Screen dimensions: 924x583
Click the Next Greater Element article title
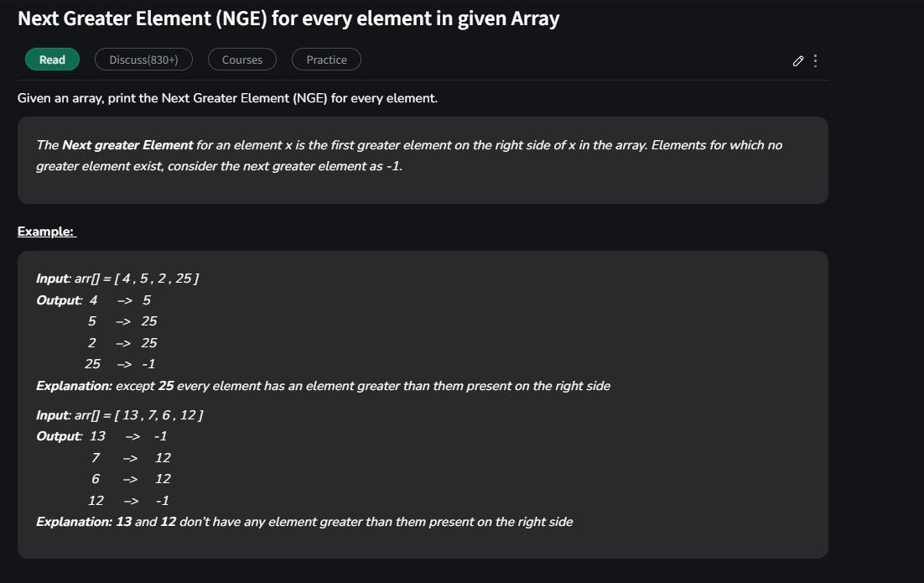(x=288, y=18)
